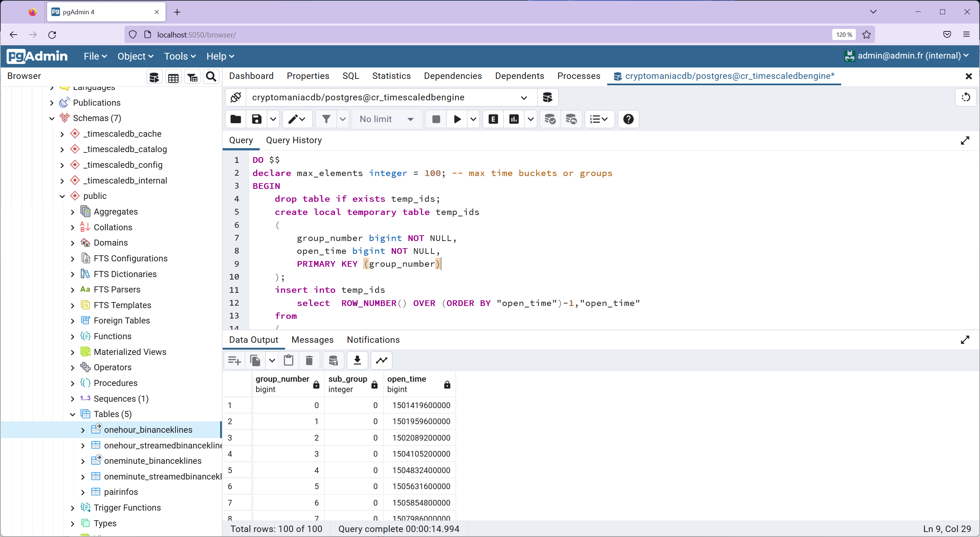Expand the Functions tree node

[73, 337]
